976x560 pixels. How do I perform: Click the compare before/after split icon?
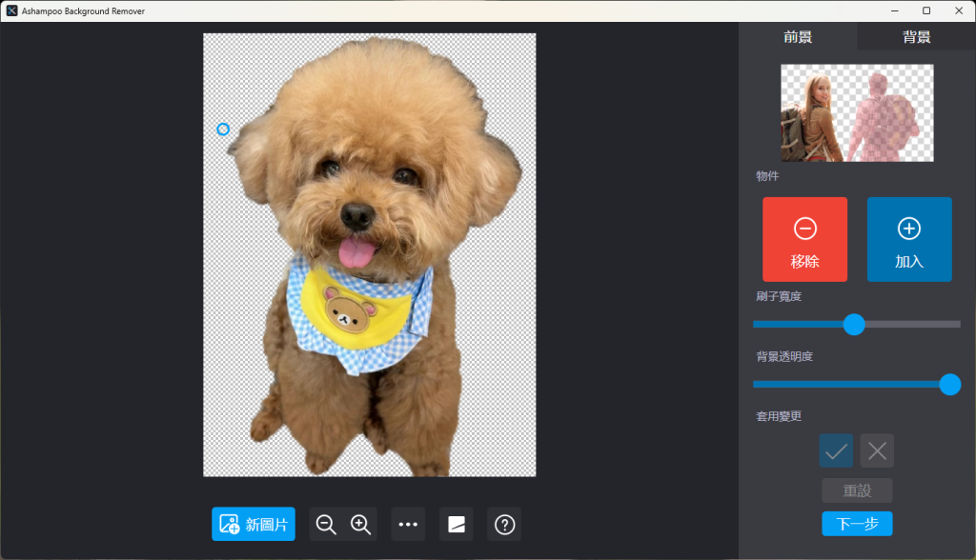[x=457, y=525]
